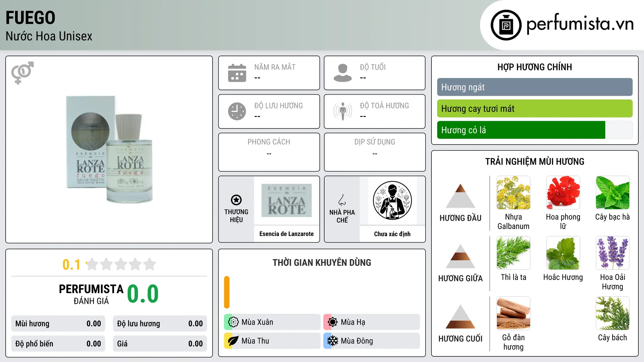The image size is (644, 362).
Task: Select the Hương cay tươi mát accord bar
Action: [535, 108]
